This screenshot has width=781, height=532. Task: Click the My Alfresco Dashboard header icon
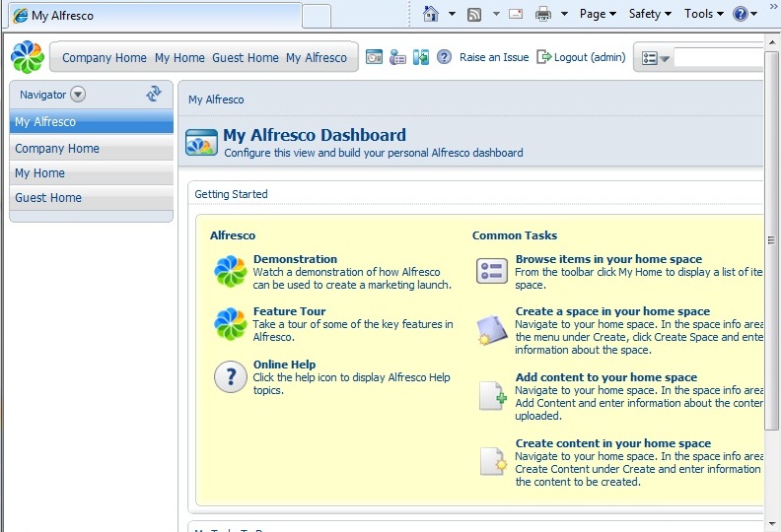tap(201, 142)
